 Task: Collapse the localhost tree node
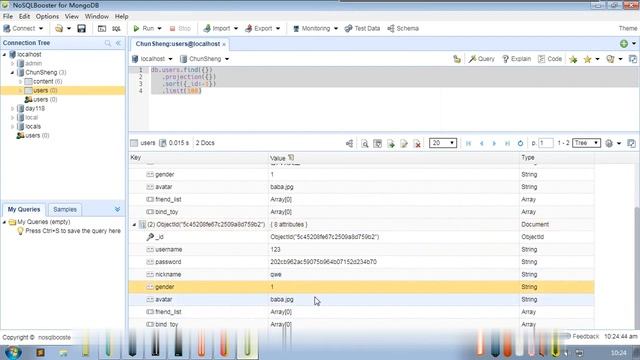[4, 54]
